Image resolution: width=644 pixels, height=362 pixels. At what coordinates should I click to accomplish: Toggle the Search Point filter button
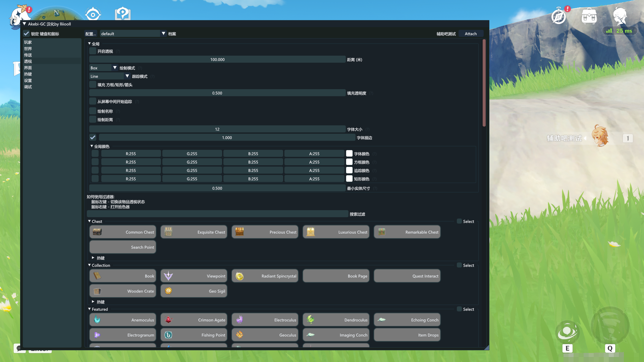point(123,247)
